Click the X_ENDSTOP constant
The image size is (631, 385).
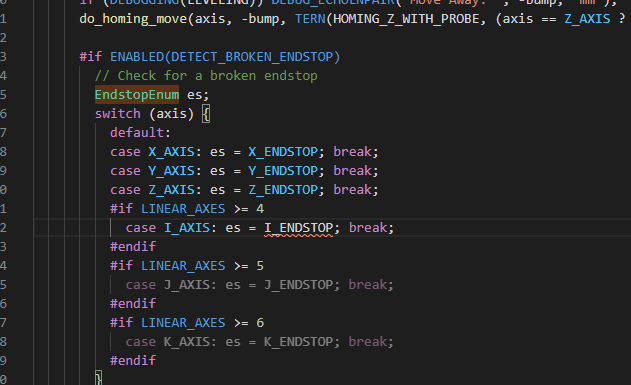[x=283, y=152]
